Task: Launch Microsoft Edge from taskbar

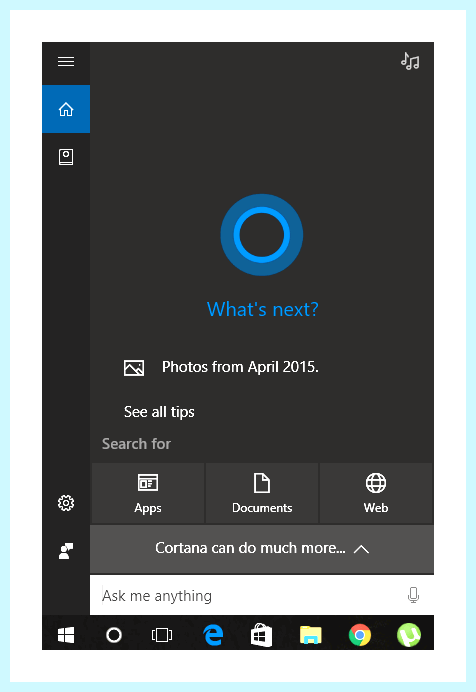Action: tap(213, 635)
